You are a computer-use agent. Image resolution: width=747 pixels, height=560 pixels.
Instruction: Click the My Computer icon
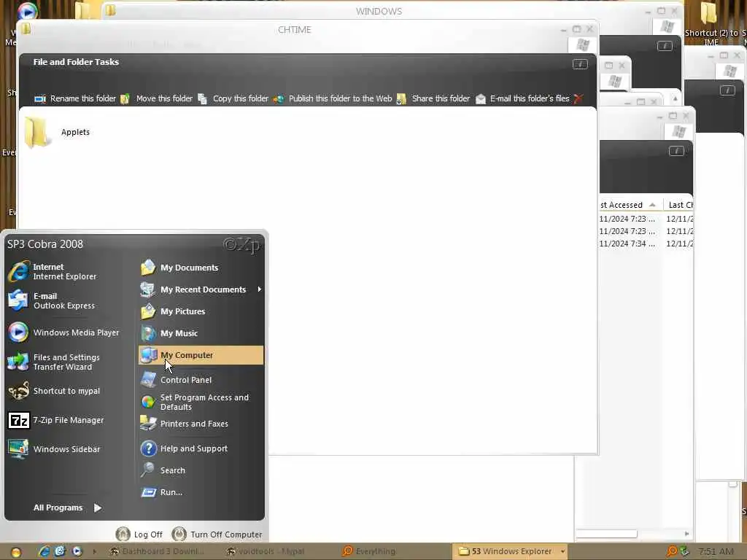[x=149, y=355]
